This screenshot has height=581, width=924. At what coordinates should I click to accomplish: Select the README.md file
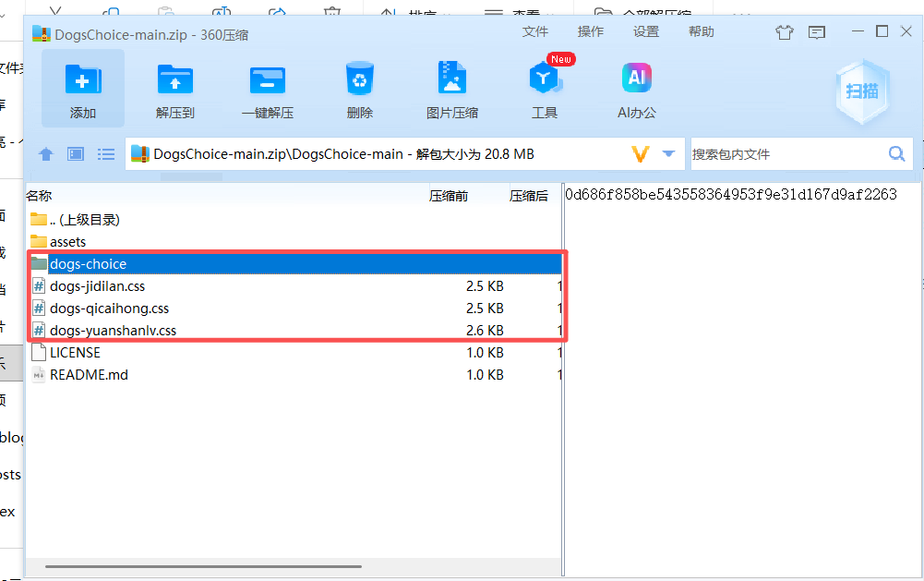coord(89,375)
